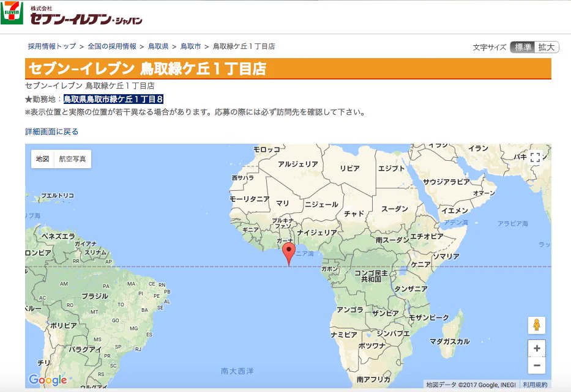Click 詳細画面に戻る link
Screen dimensions: 571x392
[51, 131]
